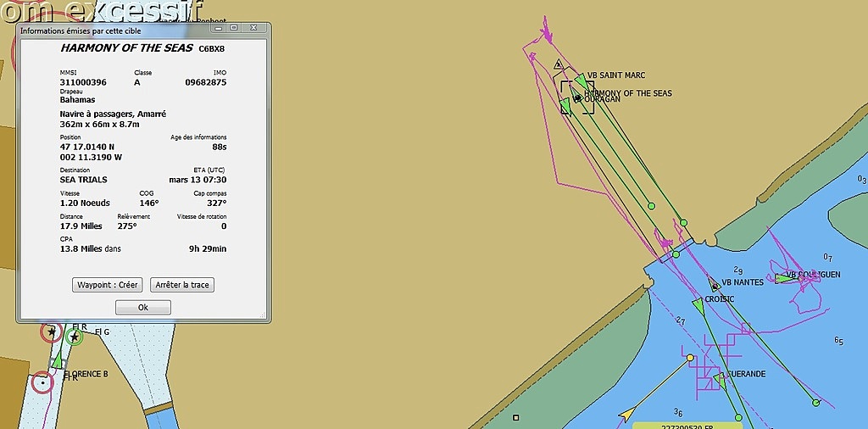Click the green Fl G light star symbol
868x429 pixels.
click(75, 337)
